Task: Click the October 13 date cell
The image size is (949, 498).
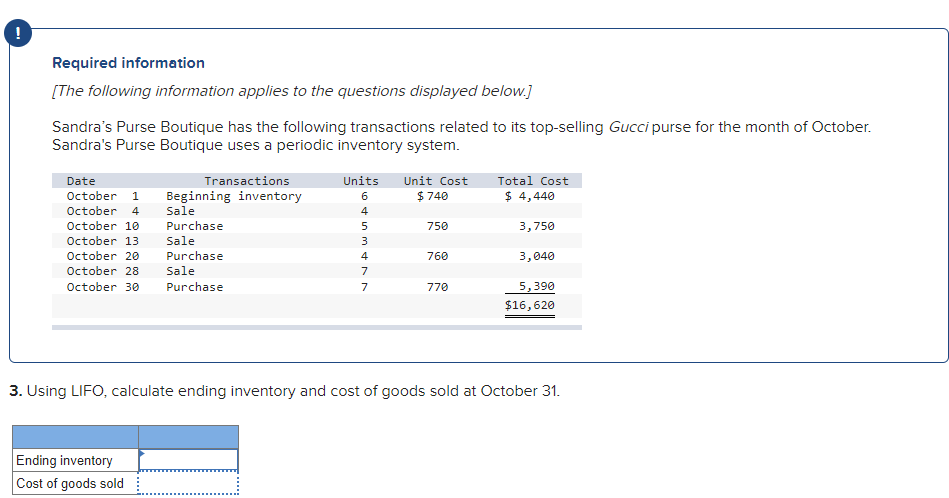Action: [x=103, y=241]
